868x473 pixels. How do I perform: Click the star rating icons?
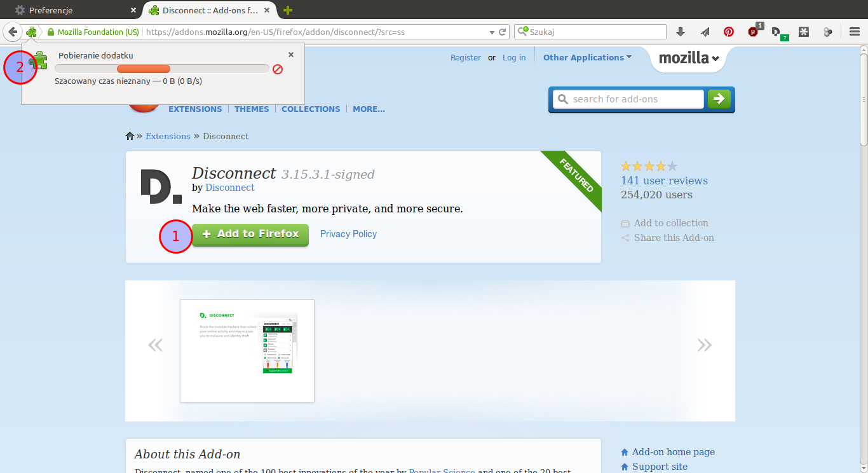[649, 167]
